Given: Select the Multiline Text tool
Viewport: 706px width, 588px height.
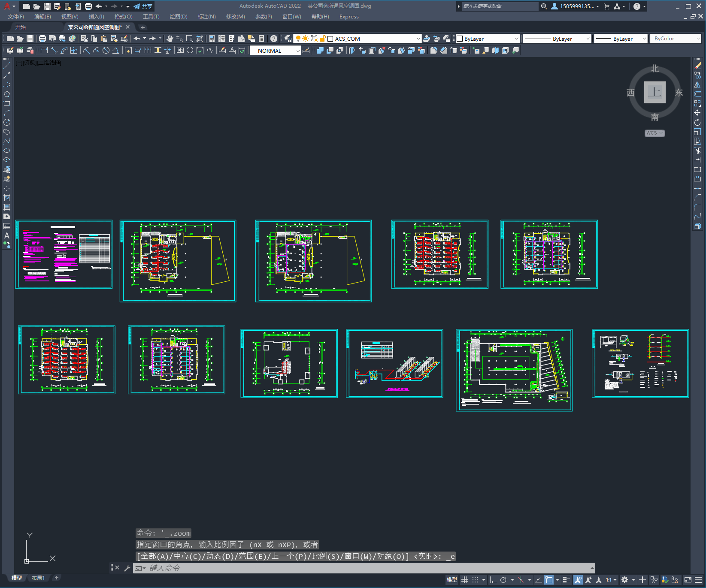Looking at the screenshot, I should [7, 235].
